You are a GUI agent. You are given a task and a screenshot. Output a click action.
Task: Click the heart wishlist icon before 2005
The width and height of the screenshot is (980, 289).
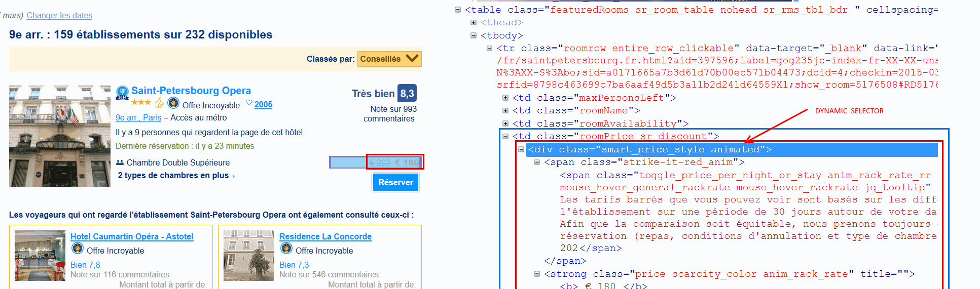(249, 103)
